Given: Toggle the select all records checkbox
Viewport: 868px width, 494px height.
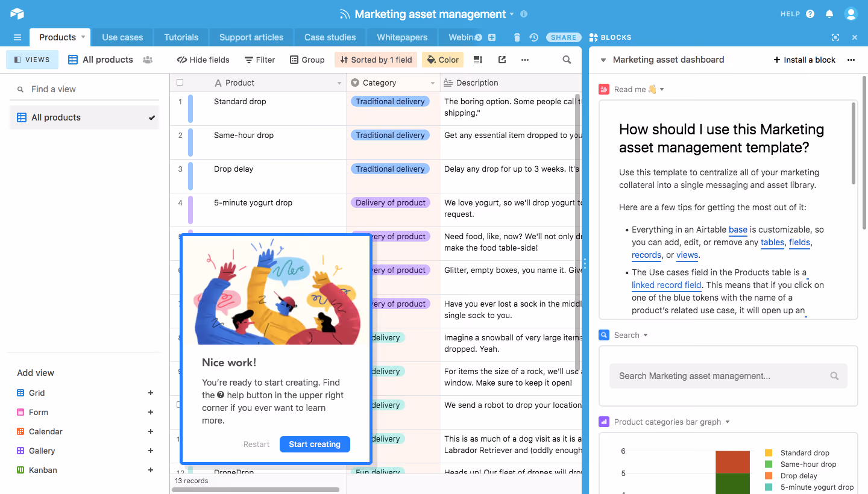Looking at the screenshot, I should [180, 83].
